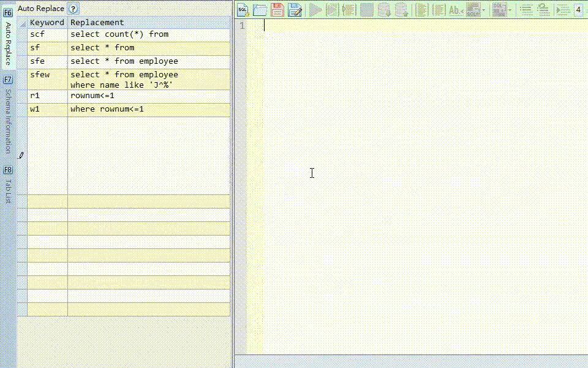
Task: Click the SQL formatter icon
Action: pyautogui.click(x=473, y=10)
